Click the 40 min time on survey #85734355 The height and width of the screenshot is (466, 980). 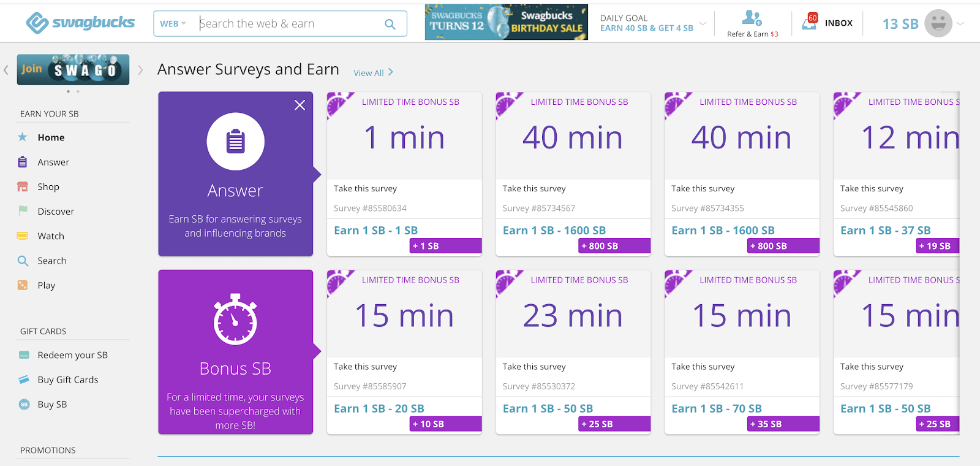point(741,137)
